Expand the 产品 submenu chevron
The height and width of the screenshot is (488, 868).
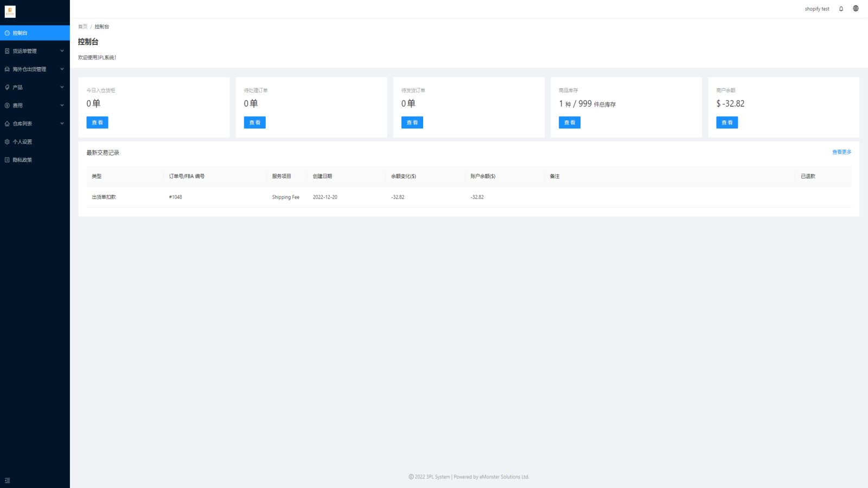tap(62, 87)
